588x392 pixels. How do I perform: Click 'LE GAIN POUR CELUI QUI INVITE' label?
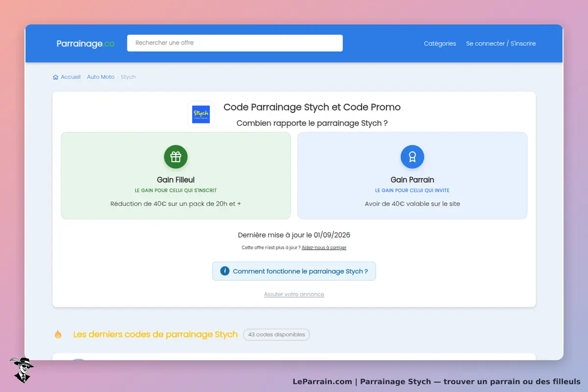point(412,190)
